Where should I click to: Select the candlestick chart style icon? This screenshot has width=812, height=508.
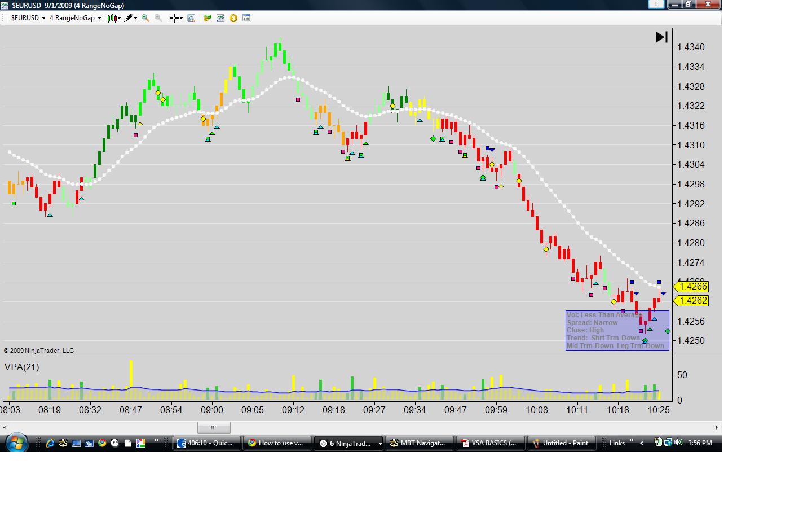coord(112,18)
